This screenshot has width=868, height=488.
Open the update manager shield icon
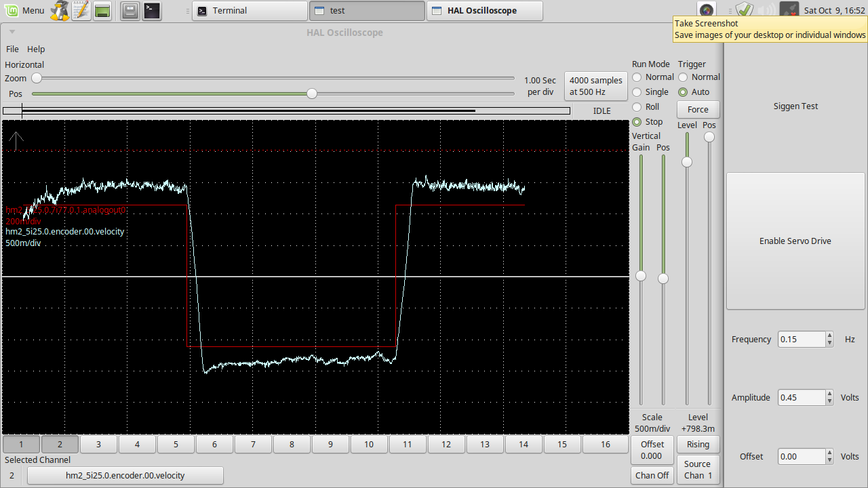click(745, 9)
